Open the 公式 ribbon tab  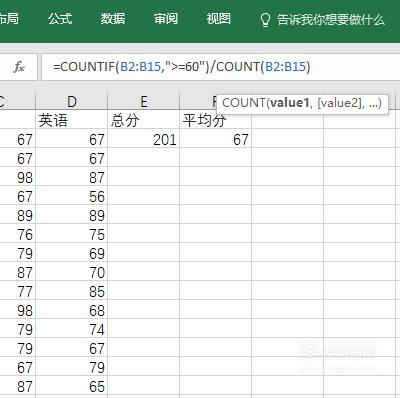coord(60,19)
